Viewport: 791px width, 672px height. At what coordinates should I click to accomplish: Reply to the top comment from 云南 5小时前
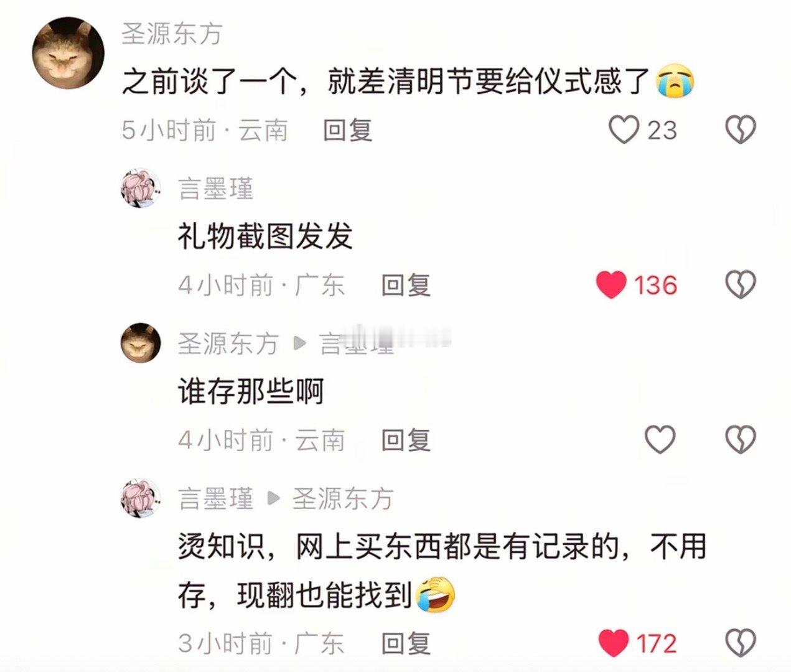click(x=347, y=130)
